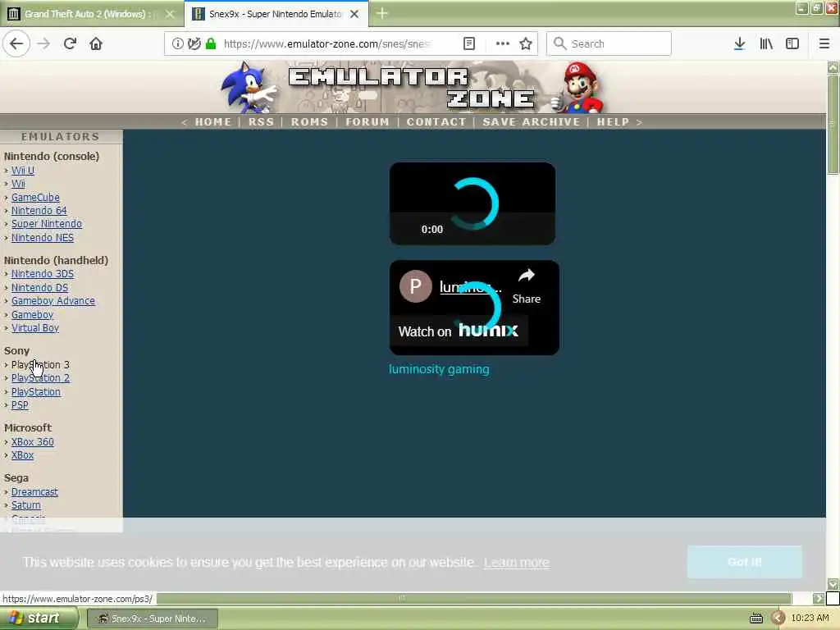
Task: Open the library icon
Action: 766,43
